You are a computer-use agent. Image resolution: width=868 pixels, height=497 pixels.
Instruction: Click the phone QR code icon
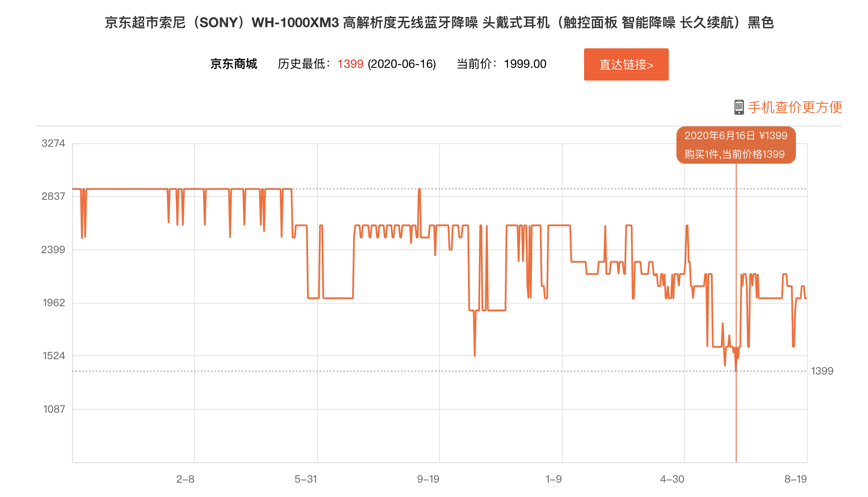(x=739, y=107)
